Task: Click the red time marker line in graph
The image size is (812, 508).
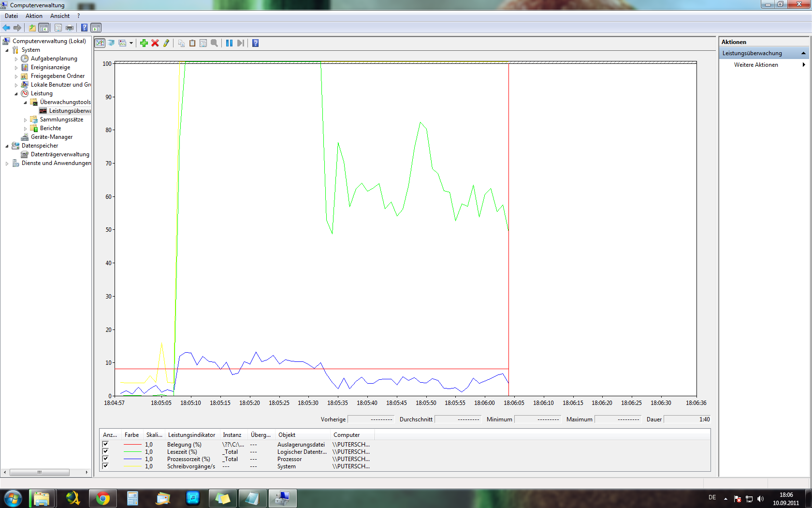Action: pyautogui.click(x=508, y=230)
